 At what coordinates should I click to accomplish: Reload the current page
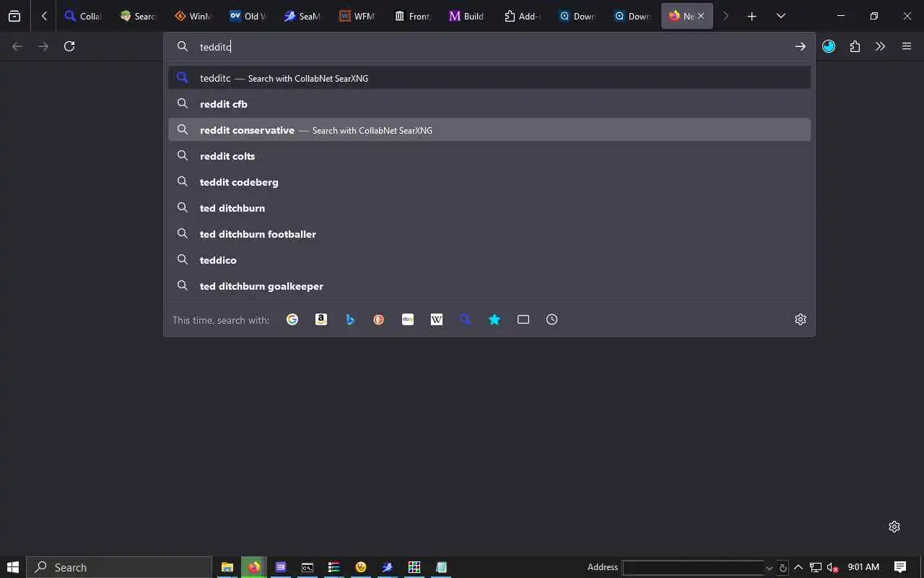click(x=69, y=46)
